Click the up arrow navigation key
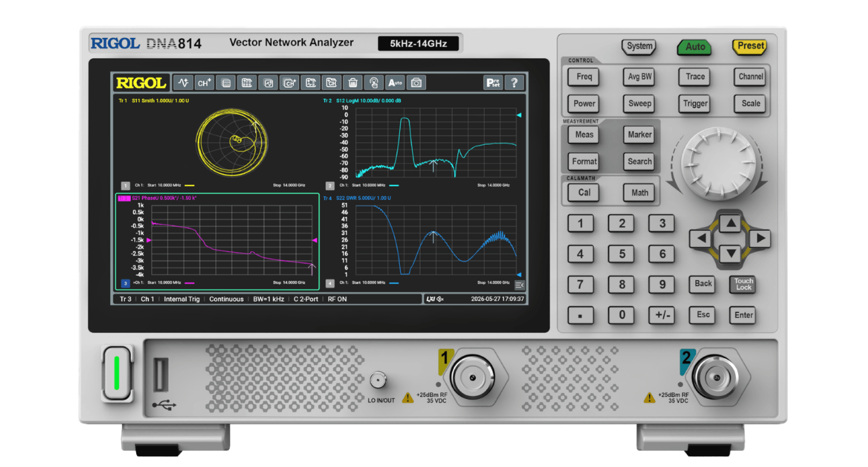This screenshot has width=868, height=467. pos(731,223)
